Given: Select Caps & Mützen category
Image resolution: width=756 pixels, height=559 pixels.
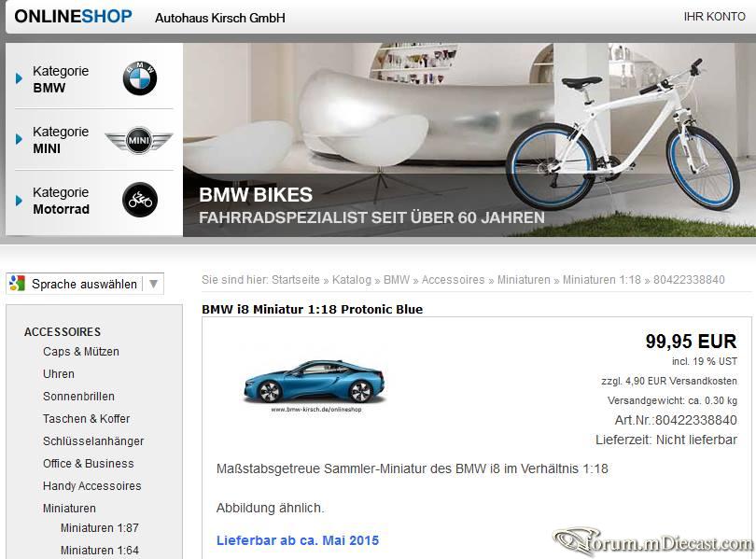Looking at the screenshot, I should (x=81, y=352).
